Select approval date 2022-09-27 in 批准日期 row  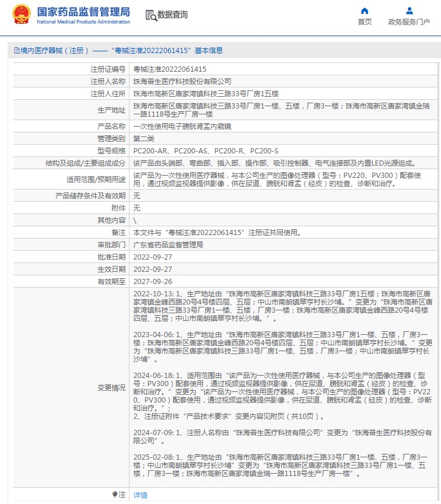(x=153, y=257)
